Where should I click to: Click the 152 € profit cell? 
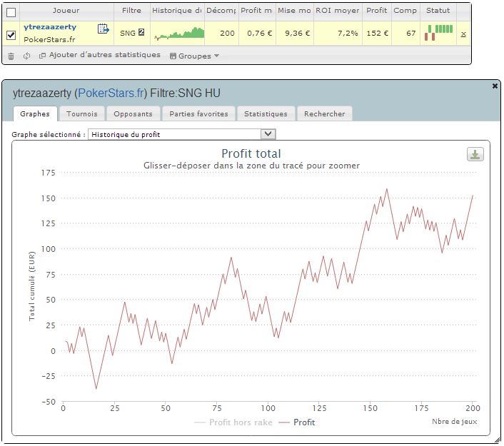[x=378, y=33]
